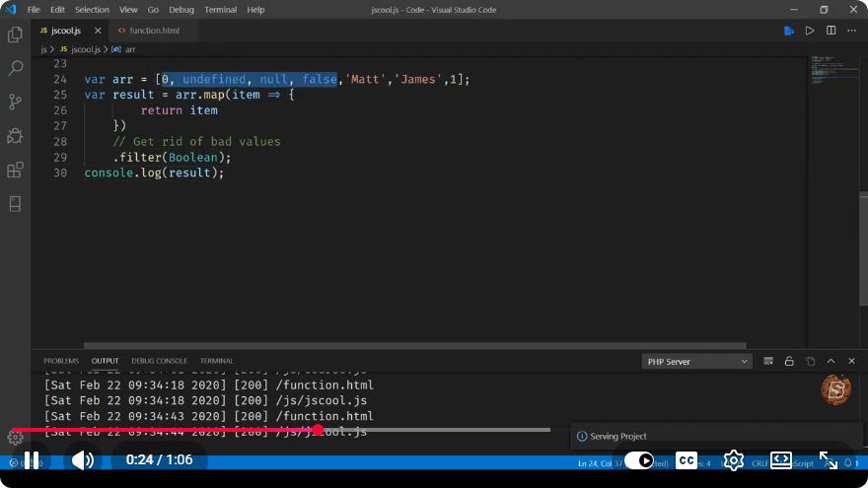The width and height of the screenshot is (868, 488).
Task: Click console.log(result) code line
Action: pos(154,173)
